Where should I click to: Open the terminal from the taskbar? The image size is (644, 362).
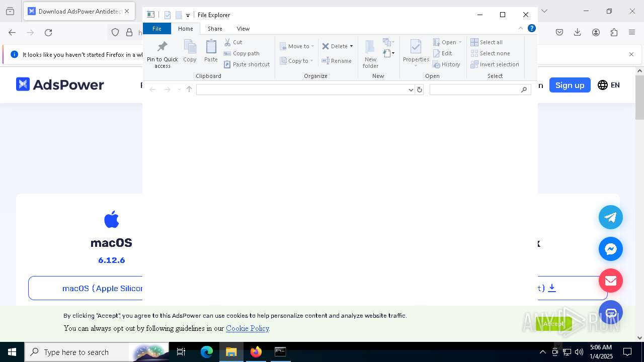pos(280,352)
